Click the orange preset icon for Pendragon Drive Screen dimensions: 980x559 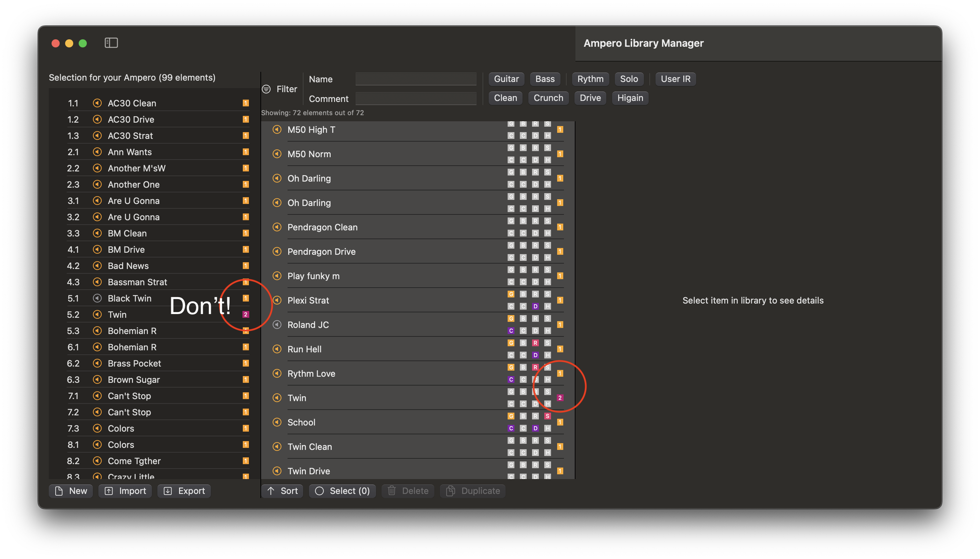click(x=277, y=252)
